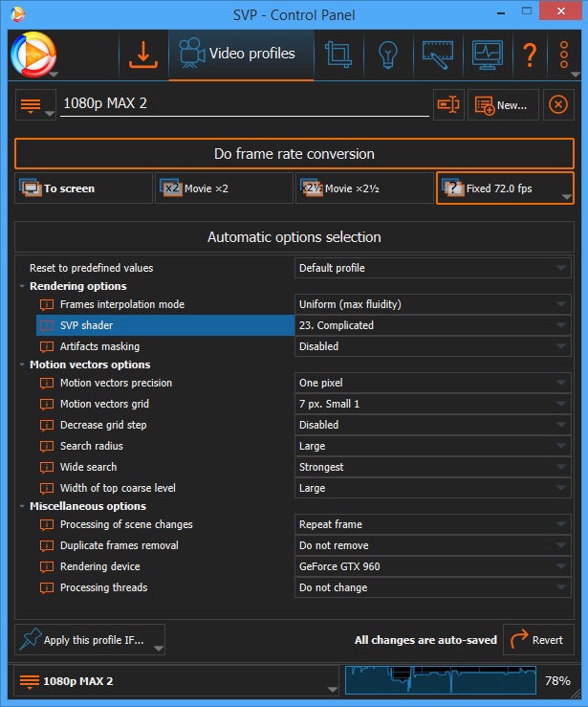Open the film strip settings tab icon
The width and height of the screenshot is (588, 707).
tap(437, 55)
